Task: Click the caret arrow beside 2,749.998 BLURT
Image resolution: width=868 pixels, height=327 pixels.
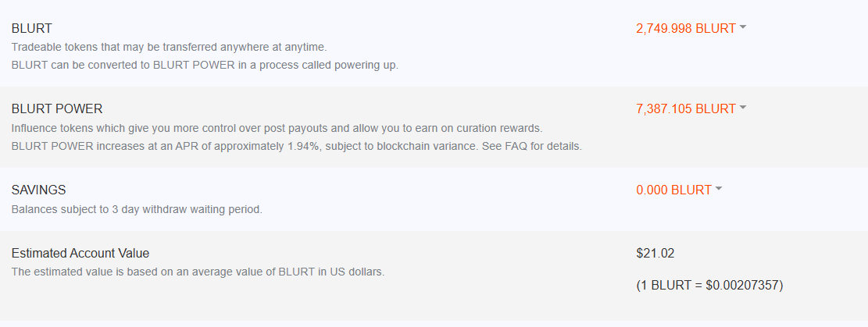Action: point(743,27)
